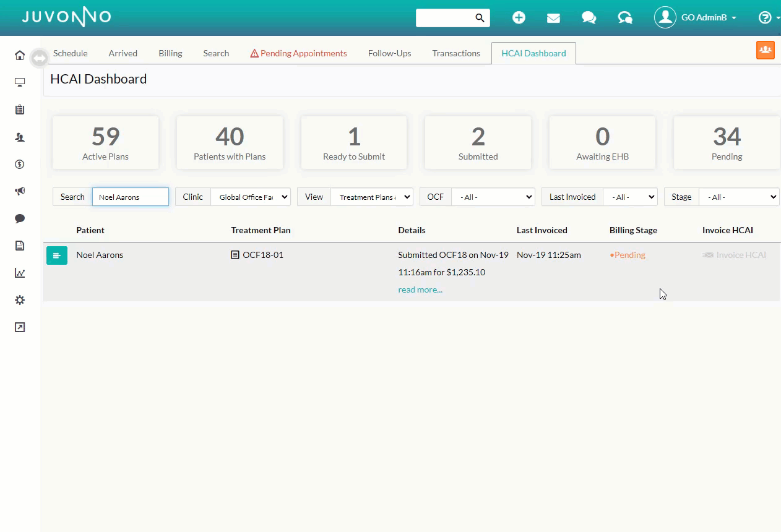Click the Nov-19 11:25am invoiced date
781x532 pixels.
click(549, 255)
